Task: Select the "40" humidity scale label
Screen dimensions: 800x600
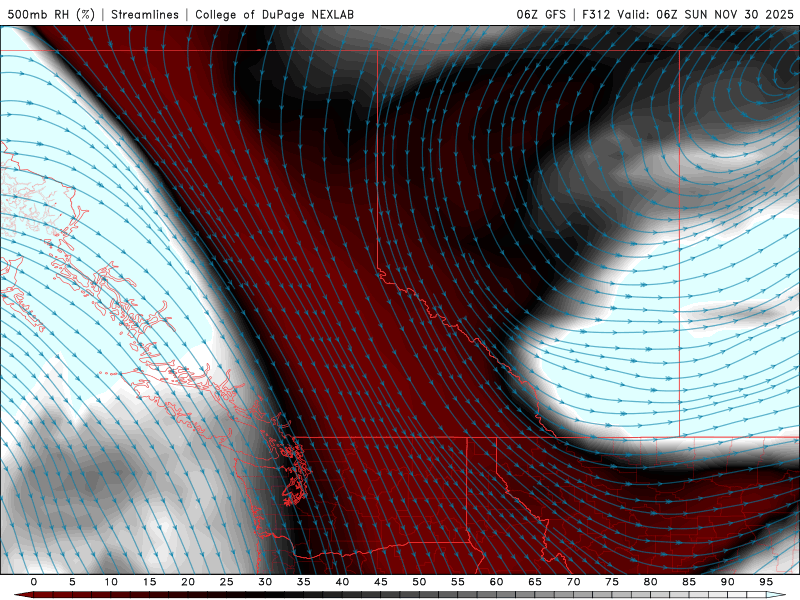Action: tap(342, 582)
